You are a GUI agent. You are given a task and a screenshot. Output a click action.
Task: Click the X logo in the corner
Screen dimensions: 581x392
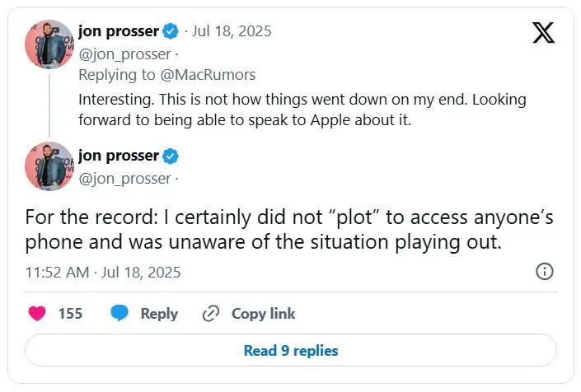543,33
